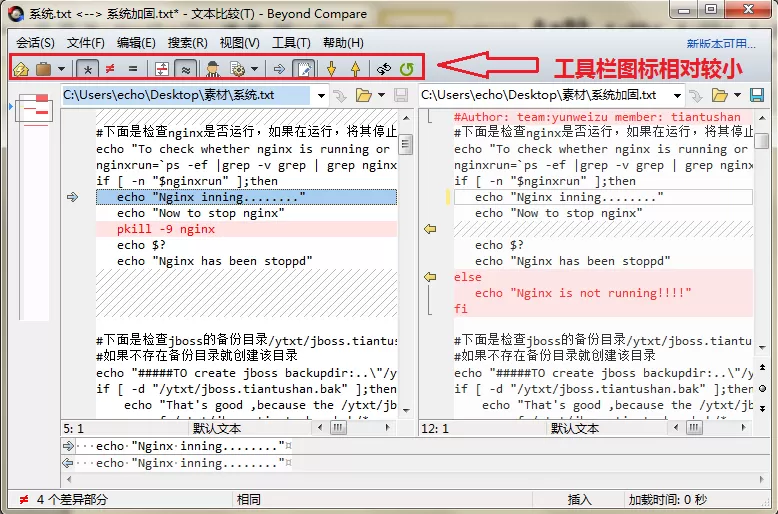This screenshot has width=778, height=514.
Task: Click yellow copy-left arrow beside pkill gap
Action: tap(430, 229)
